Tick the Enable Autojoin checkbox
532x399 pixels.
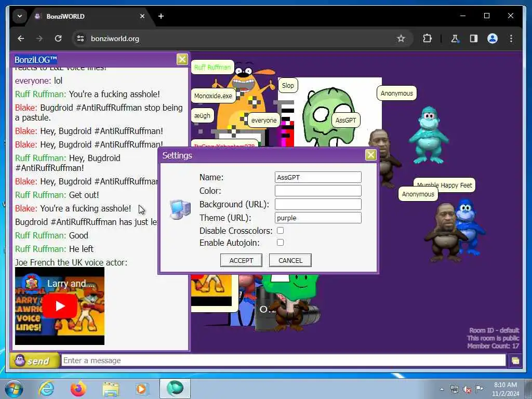pos(280,243)
